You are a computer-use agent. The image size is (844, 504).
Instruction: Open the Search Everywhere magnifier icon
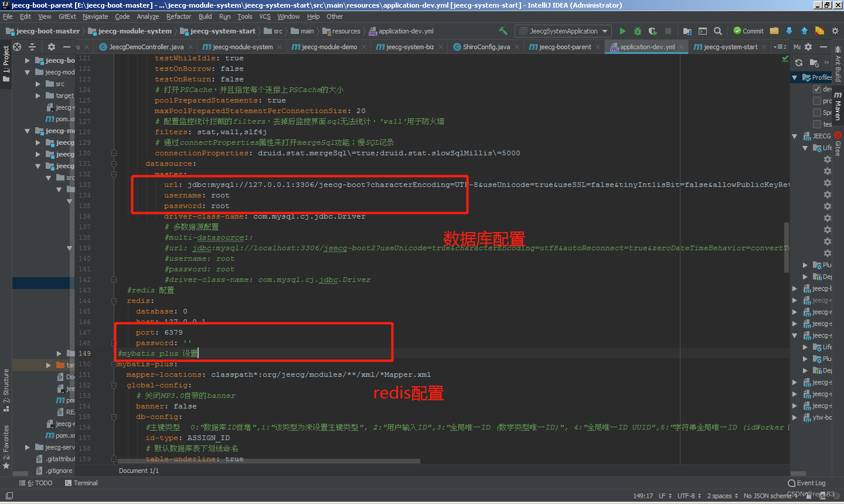pyautogui.click(x=719, y=30)
